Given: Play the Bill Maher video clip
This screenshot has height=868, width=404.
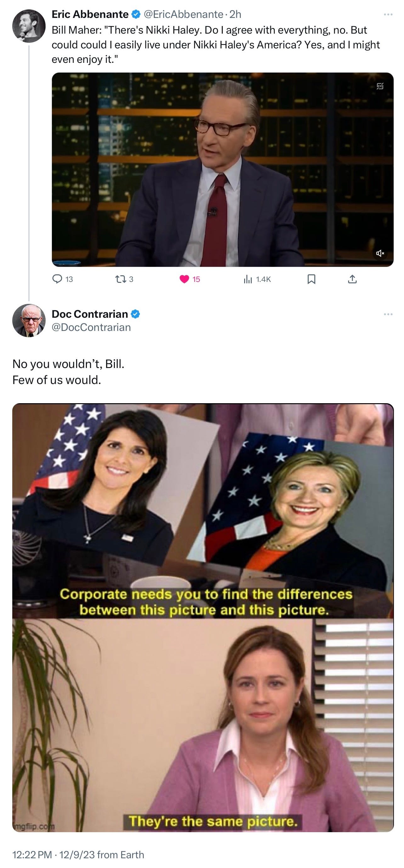Looking at the screenshot, I should (222, 169).
